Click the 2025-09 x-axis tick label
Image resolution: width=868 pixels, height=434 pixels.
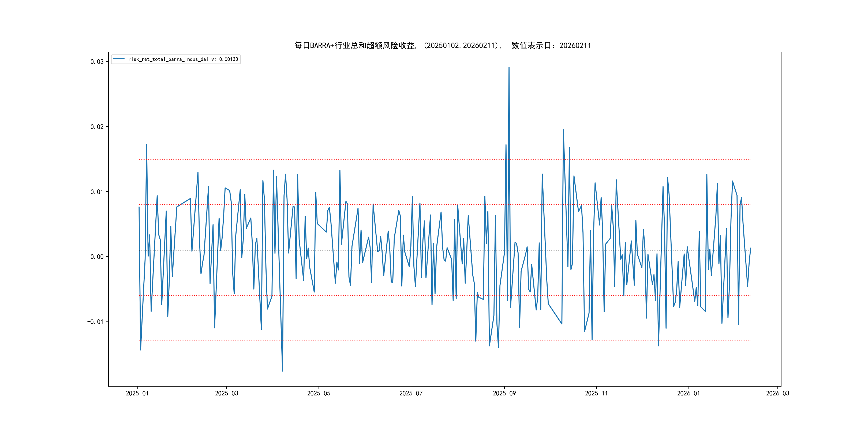(x=504, y=393)
